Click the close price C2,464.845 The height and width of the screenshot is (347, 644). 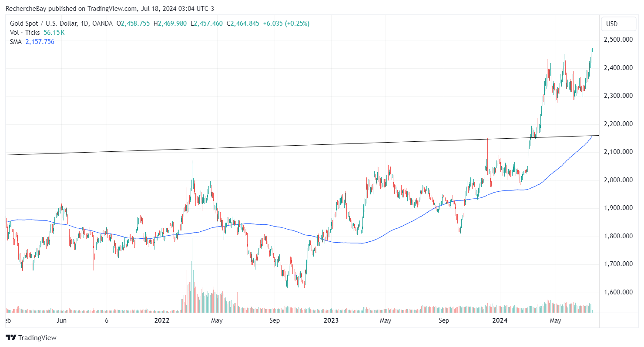coord(243,23)
